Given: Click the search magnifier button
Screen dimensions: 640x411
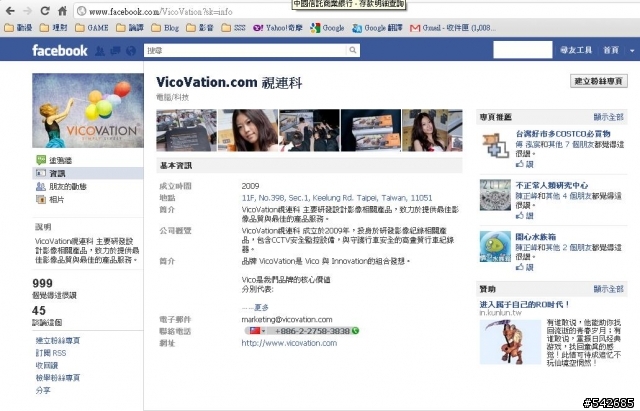Looking at the screenshot, I should [x=353, y=50].
